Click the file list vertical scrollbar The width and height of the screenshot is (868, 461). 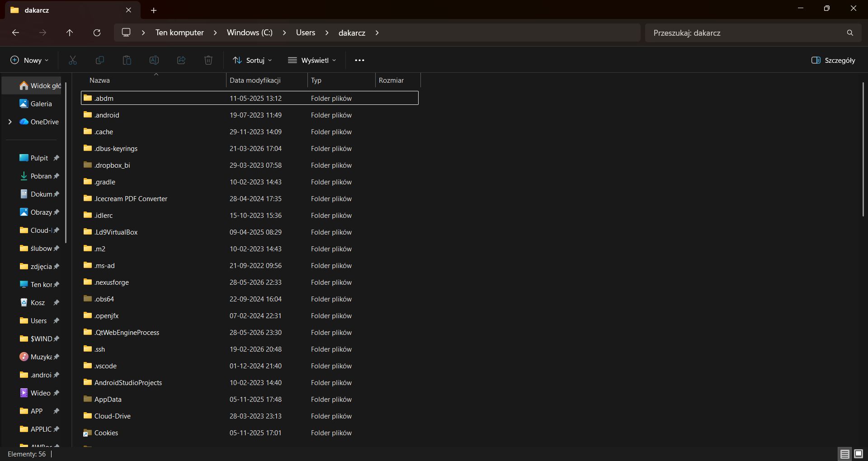coord(863,149)
